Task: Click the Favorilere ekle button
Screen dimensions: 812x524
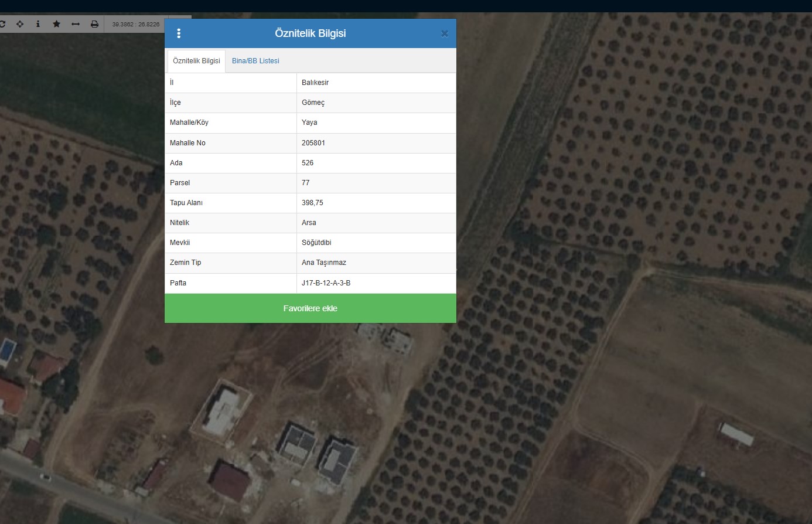Action: click(310, 308)
